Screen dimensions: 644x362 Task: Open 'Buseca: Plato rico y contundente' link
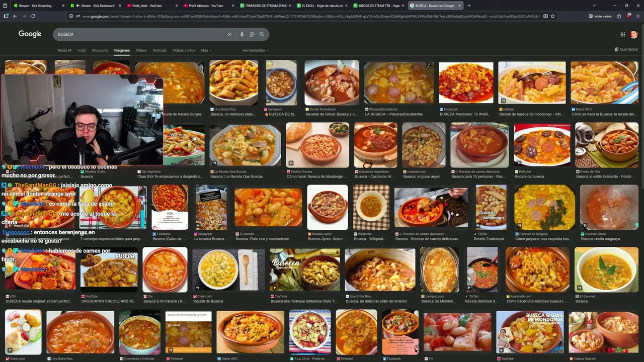coord(262,239)
